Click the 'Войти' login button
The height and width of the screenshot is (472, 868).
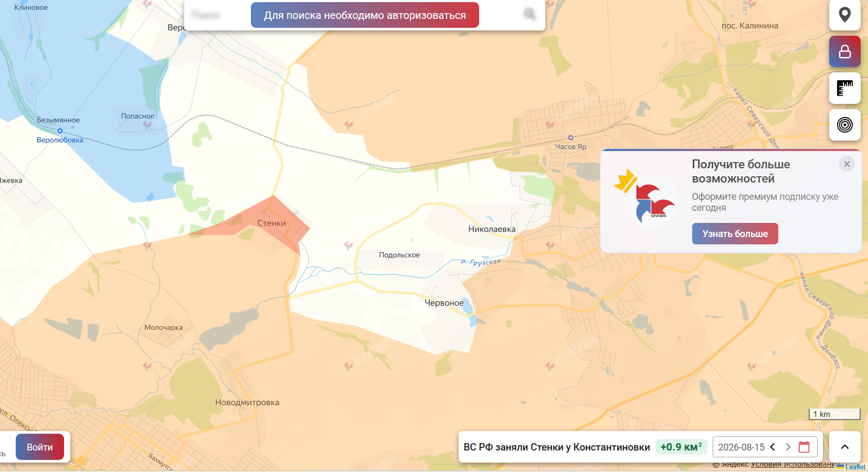click(40, 447)
